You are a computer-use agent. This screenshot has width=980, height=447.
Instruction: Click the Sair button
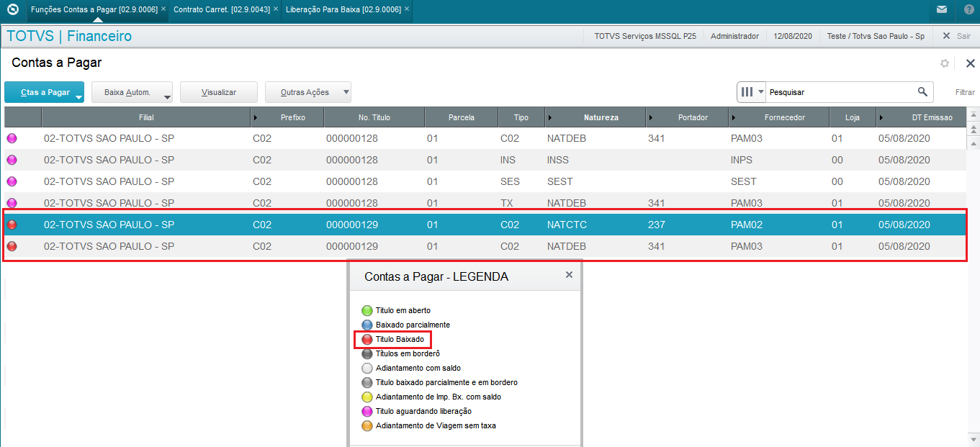(956, 36)
